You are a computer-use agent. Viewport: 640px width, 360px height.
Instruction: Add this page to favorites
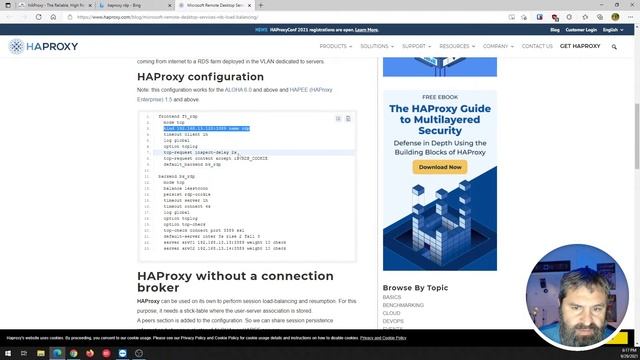coord(524,17)
